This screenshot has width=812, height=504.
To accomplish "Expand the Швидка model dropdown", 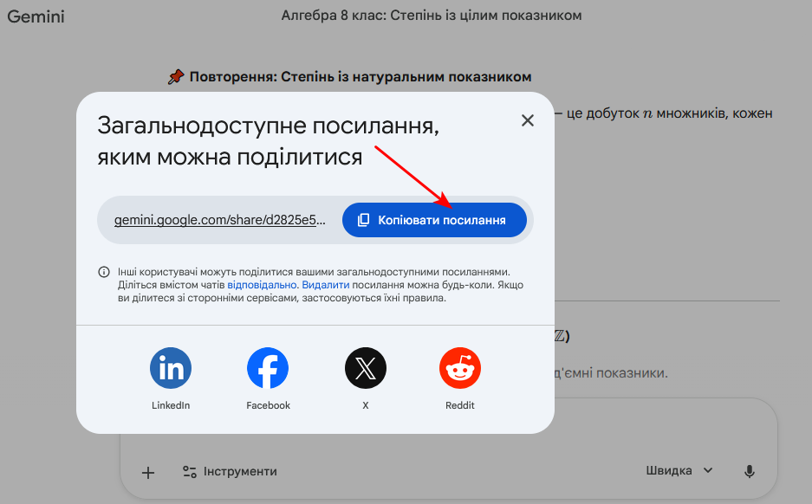I will pyautogui.click(x=679, y=471).
